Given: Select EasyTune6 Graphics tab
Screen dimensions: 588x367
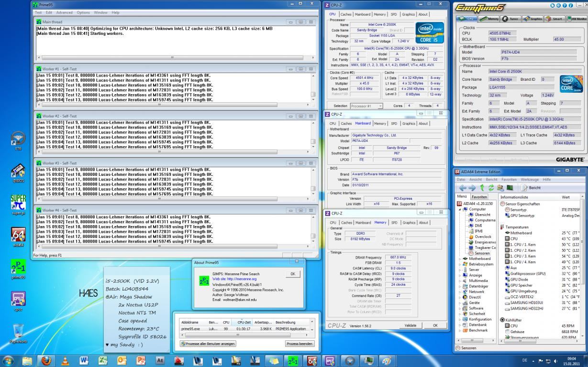Looking at the screenshot, I should click(x=533, y=18).
